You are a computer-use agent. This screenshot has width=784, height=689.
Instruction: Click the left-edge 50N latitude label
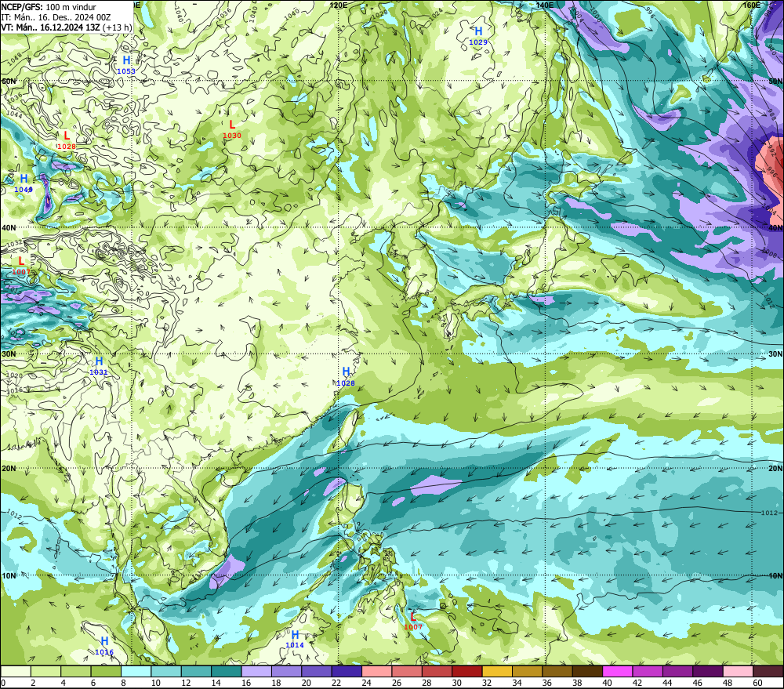[9, 81]
